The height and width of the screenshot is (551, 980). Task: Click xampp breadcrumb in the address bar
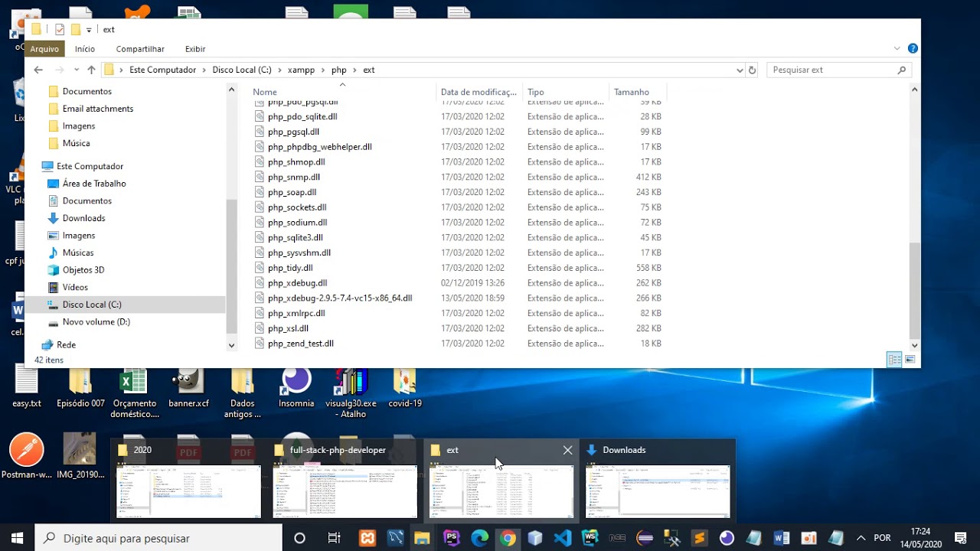coord(301,70)
